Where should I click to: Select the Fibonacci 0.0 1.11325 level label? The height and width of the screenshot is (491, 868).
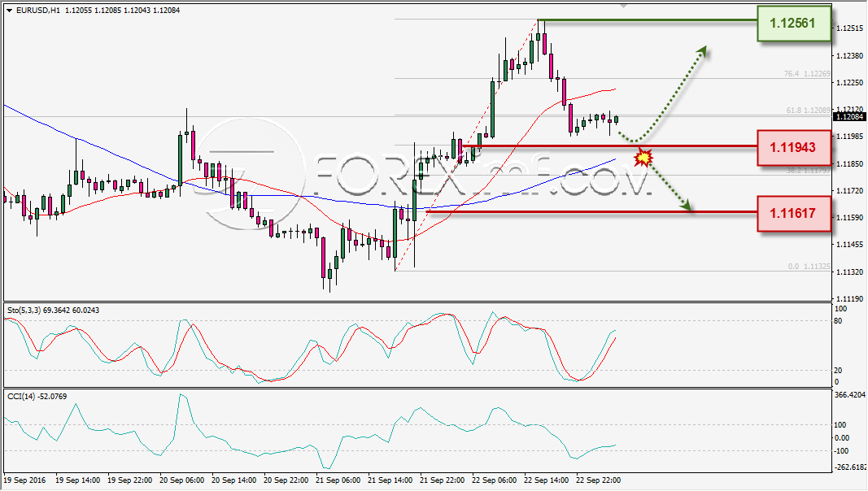809,267
